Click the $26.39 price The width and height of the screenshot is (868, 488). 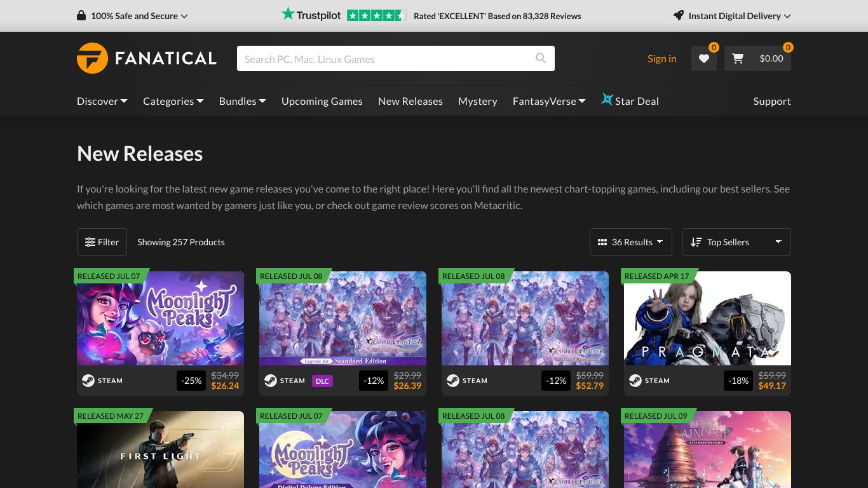407,386
